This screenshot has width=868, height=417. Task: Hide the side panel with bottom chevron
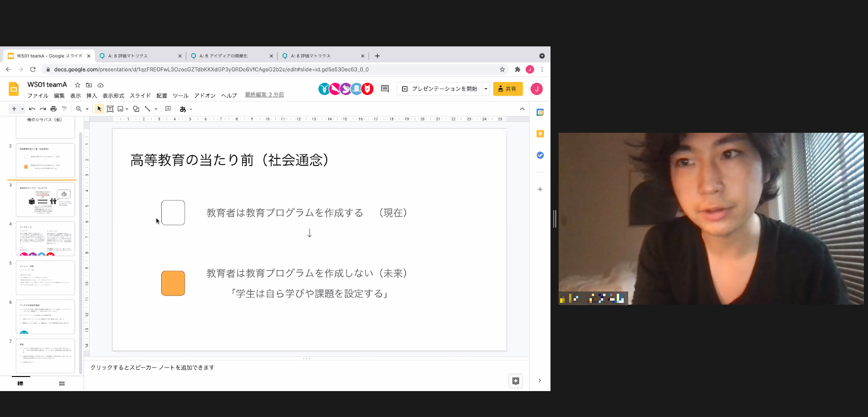click(x=540, y=381)
